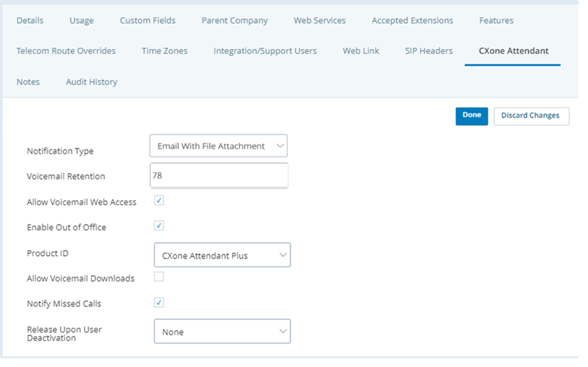The height and width of the screenshot is (367, 588).
Task: Open Release Upon User Deactivation dropdown
Action: point(222,332)
